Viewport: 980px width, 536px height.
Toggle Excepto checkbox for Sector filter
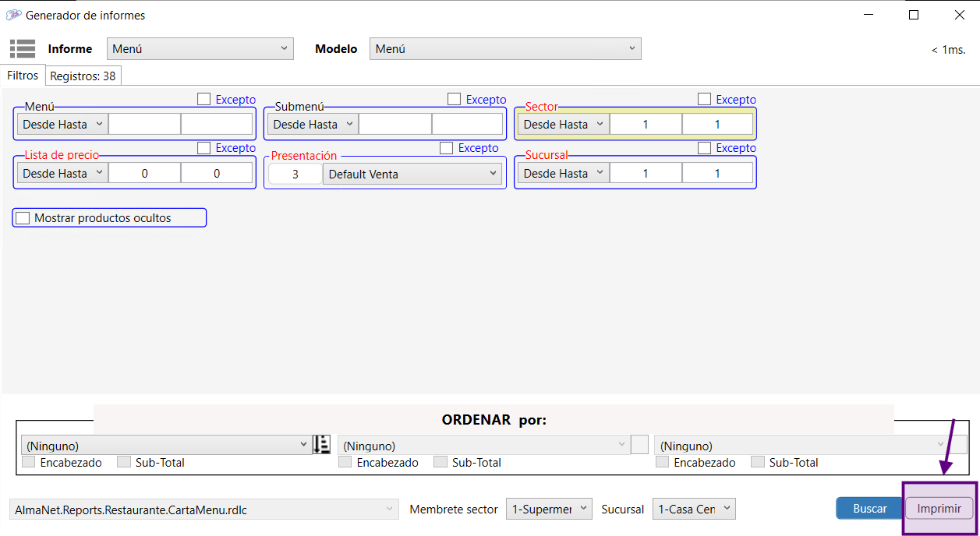click(705, 99)
